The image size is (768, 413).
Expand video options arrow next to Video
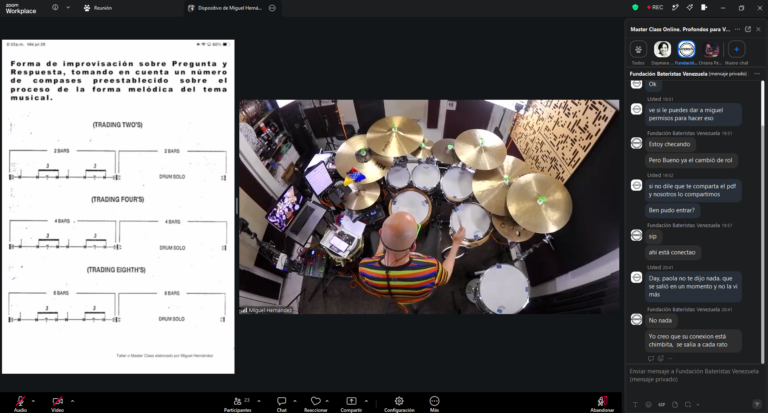pos(72,401)
